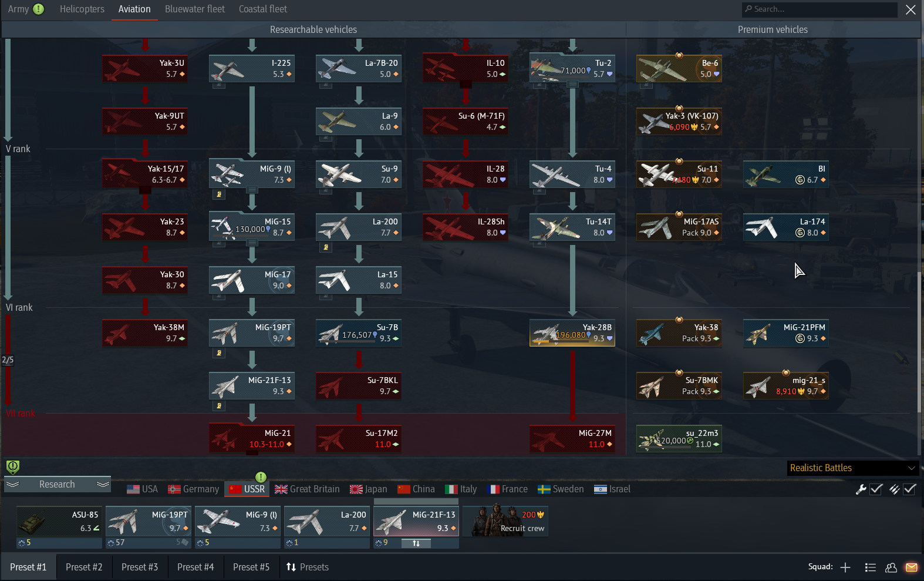This screenshot has height=581, width=924.
Task: Select the Su-7B research card
Action: [359, 333]
